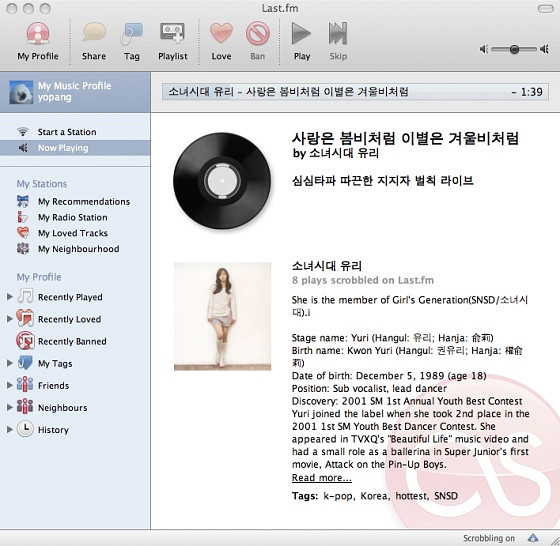This screenshot has height=546, width=560.
Task: Adjust the volume slider knob
Action: pos(514,49)
